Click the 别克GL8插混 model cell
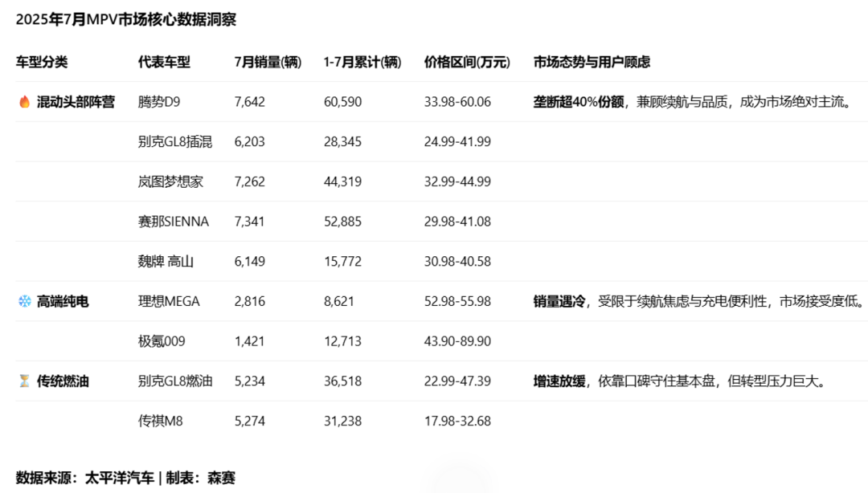The height and width of the screenshot is (493, 868). 175,141
